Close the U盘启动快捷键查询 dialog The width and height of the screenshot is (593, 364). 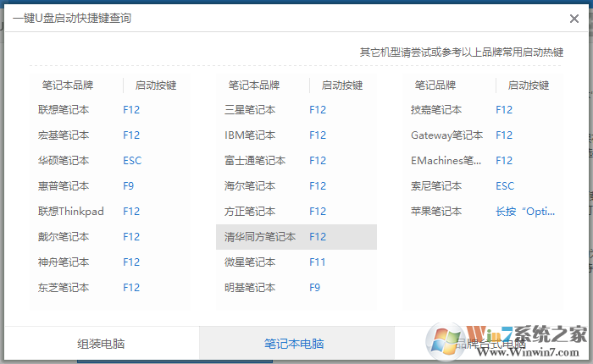[x=574, y=18]
